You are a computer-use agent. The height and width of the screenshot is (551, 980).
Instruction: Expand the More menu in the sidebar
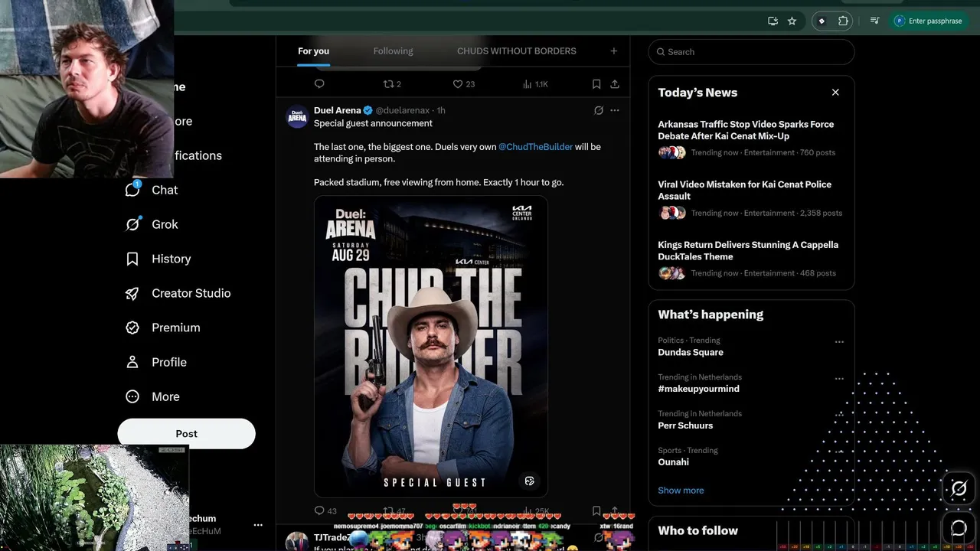[152, 396]
